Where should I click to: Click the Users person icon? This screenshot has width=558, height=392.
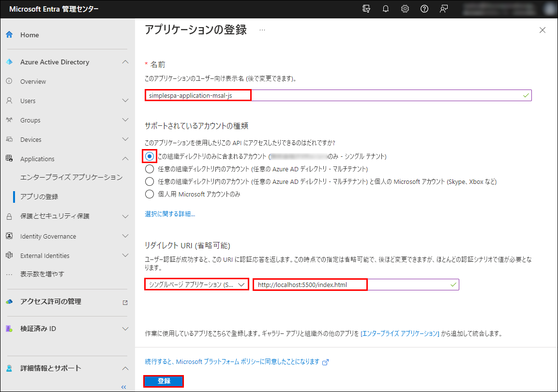pos(9,100)
